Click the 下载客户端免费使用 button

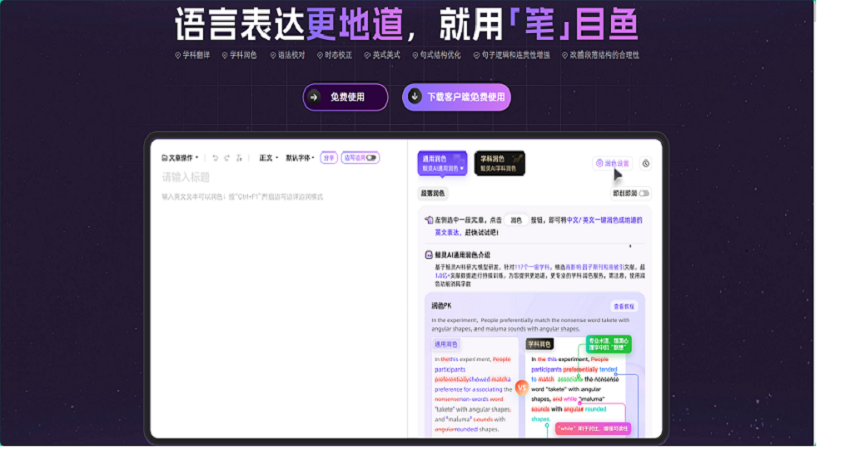tap(457, 97)
